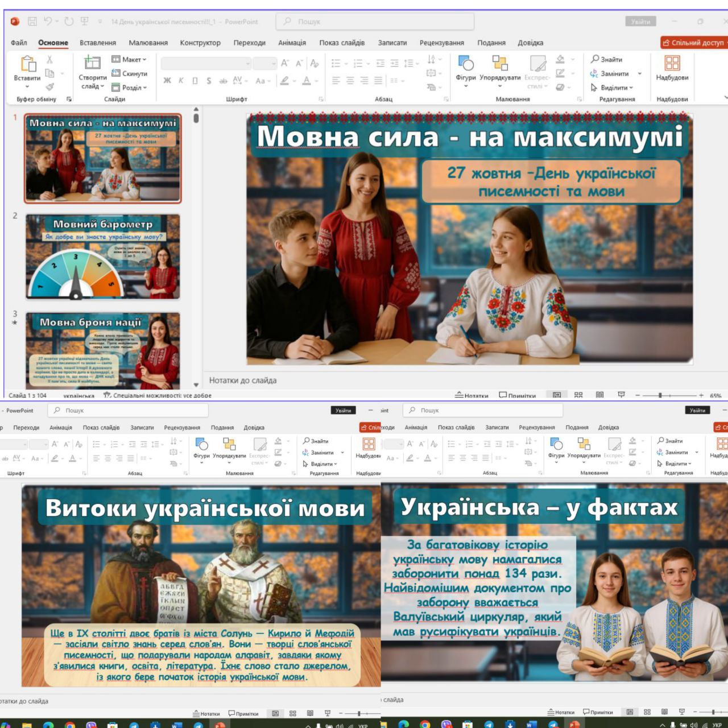Open the Файл menu tab
Image resolution: width=728 pixels, height=728 pixels.
[19, 43]
